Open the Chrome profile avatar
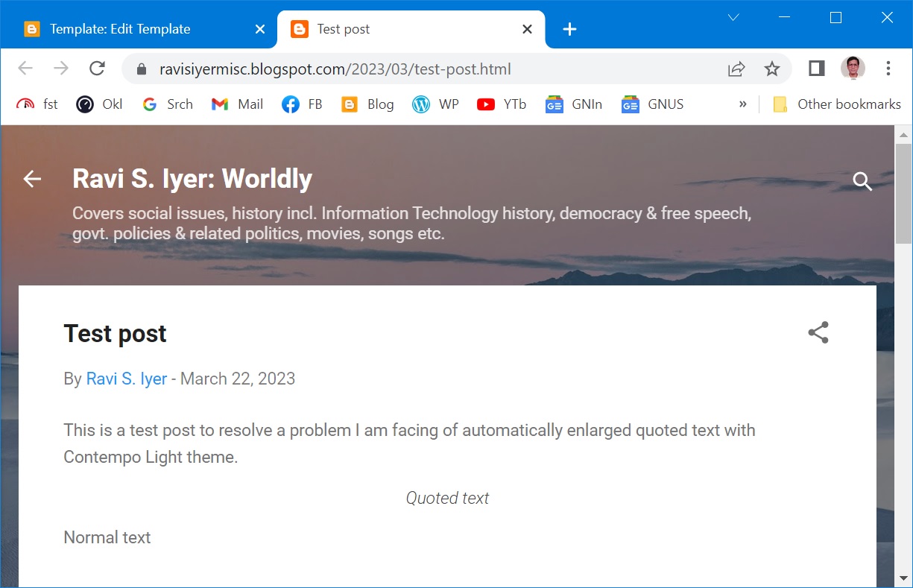This screenshot has width=913, height=588. [x=853, y=69]
